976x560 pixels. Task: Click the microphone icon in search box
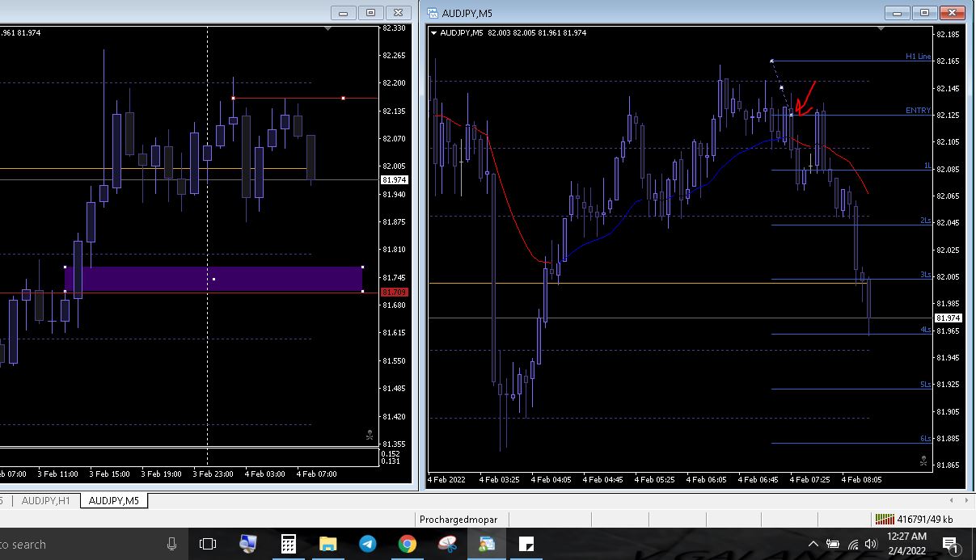(172, 544)
